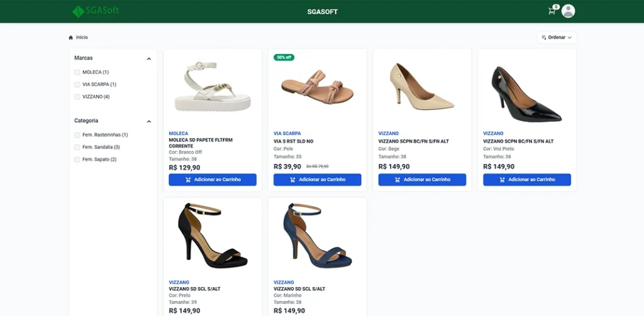Viewport: 644px width, 316px height.
Task: Click the Tamanho: 35 text
Action: click(287, 156)
